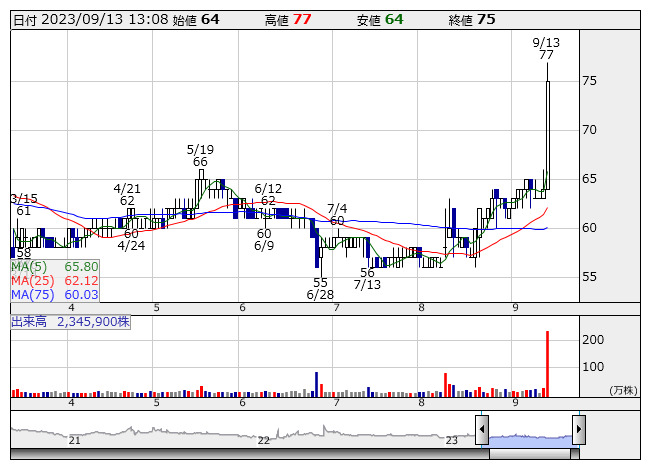653x470 pixels.
Task: Click the 終値 75 closing price
Action: coord(472,20)
